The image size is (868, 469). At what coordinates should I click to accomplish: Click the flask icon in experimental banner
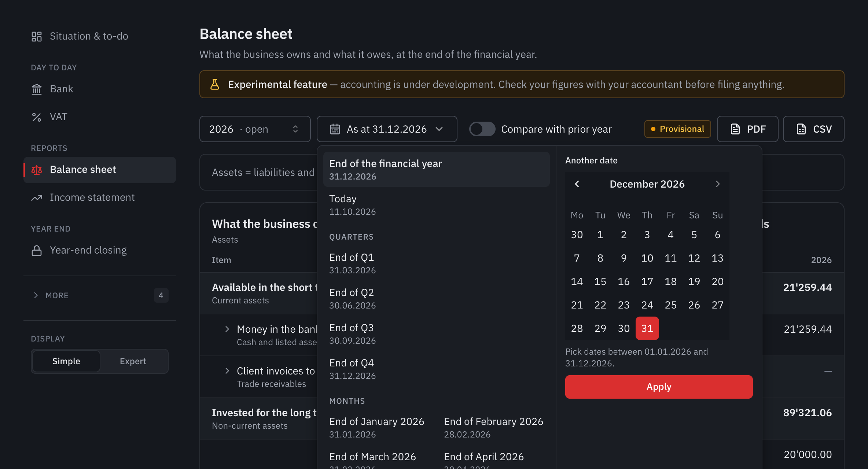coord(215,84)
